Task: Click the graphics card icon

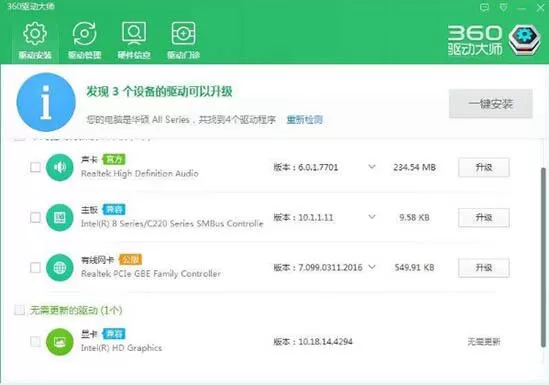Action: pos(60,342)
